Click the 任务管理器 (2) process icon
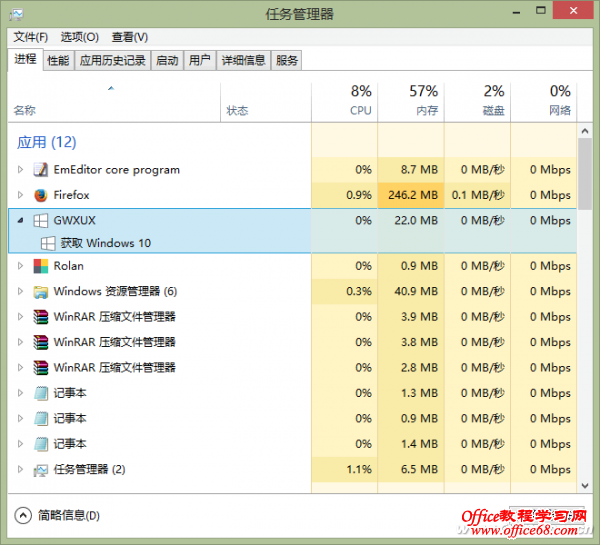 41,470
